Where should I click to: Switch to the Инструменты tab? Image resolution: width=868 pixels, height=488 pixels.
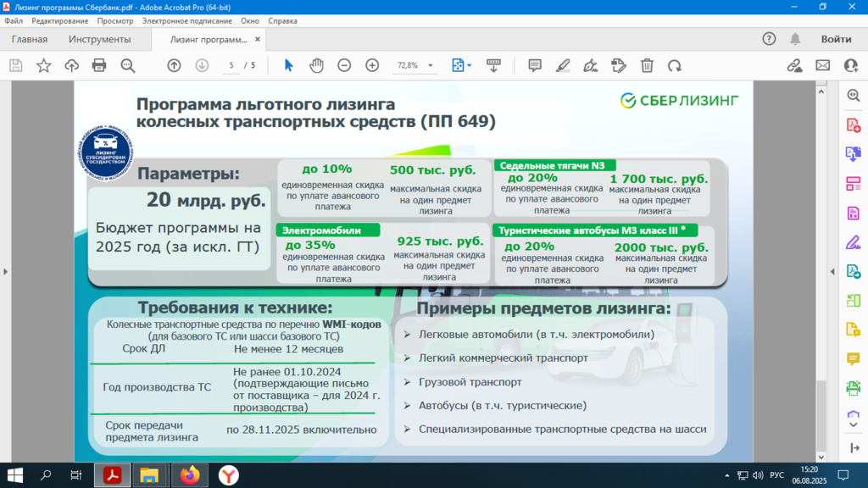(x=100, y=39)
